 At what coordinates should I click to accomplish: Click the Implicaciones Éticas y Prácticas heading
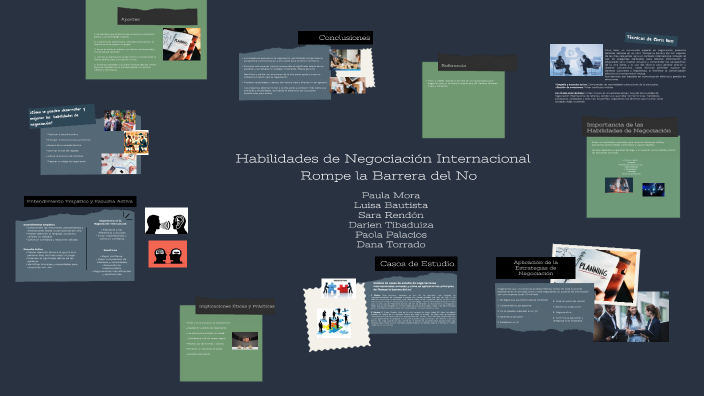click(237, 306)
